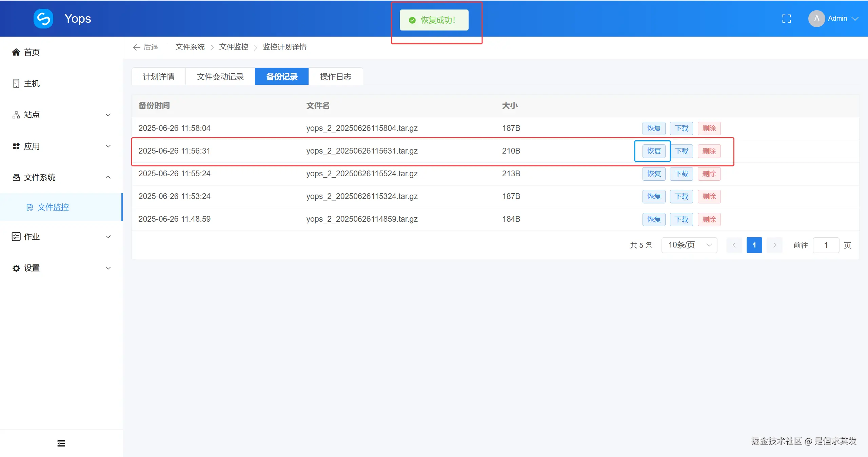868x457 pixels.
Task: Select the 文件系统 filesystem sidebar icon
Action: (x=16, y=177)
